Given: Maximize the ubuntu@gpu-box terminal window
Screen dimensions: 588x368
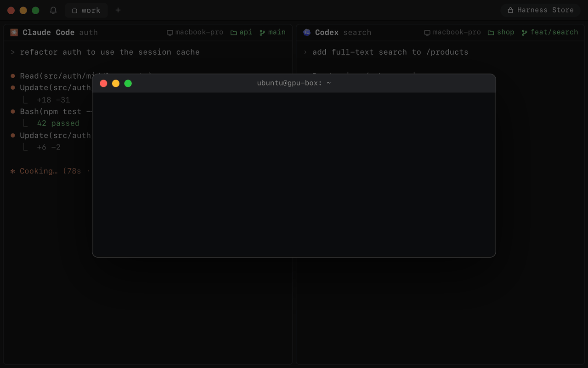Looking at the screenshot, I should coord(128,83).
